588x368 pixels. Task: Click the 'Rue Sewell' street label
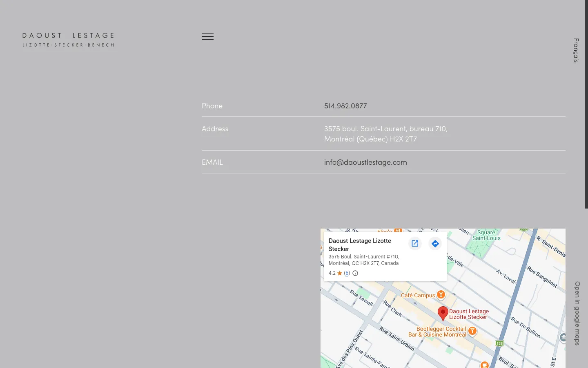click(x=361, y=298)
